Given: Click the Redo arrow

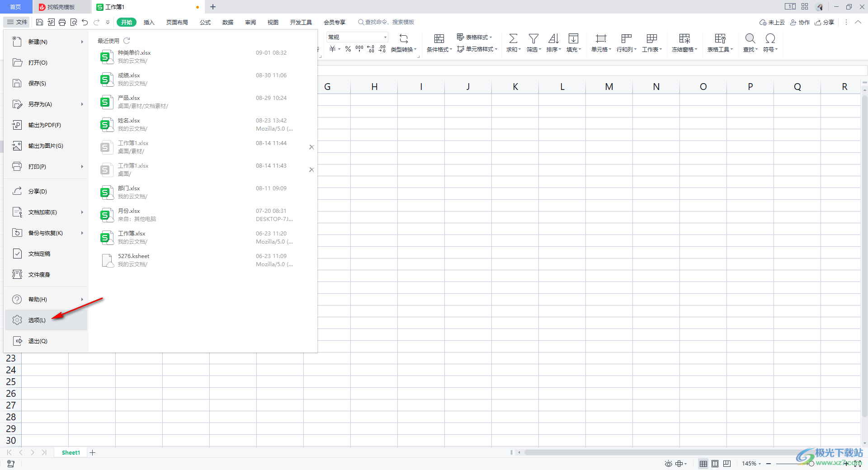Looking at the screenshot, I should [x=96, y=22].
